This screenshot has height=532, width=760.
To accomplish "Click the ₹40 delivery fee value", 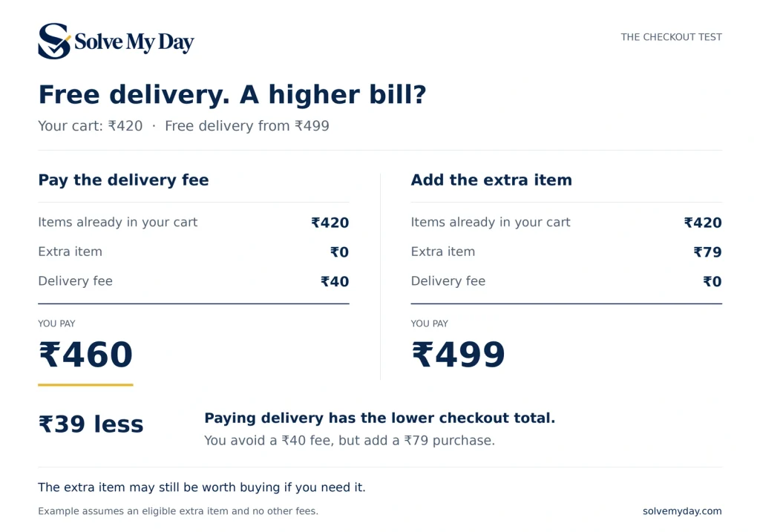I will pyautogui.click(x=335, y=281).
